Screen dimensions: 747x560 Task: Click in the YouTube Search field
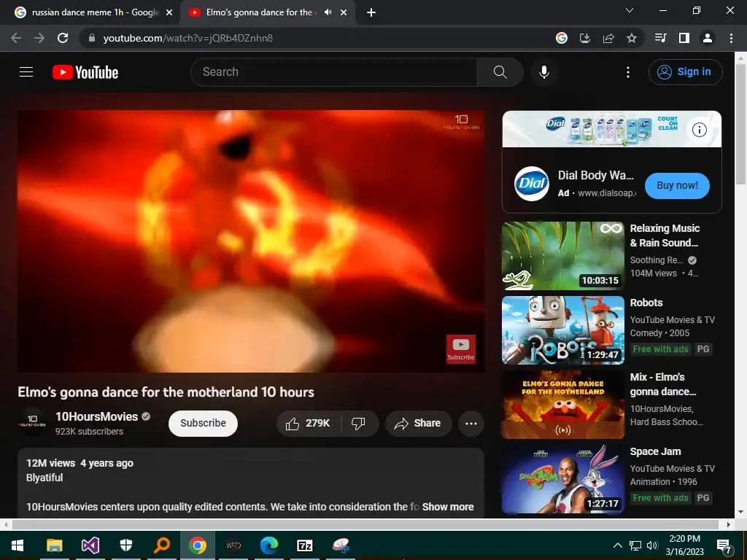pos(333,72)
